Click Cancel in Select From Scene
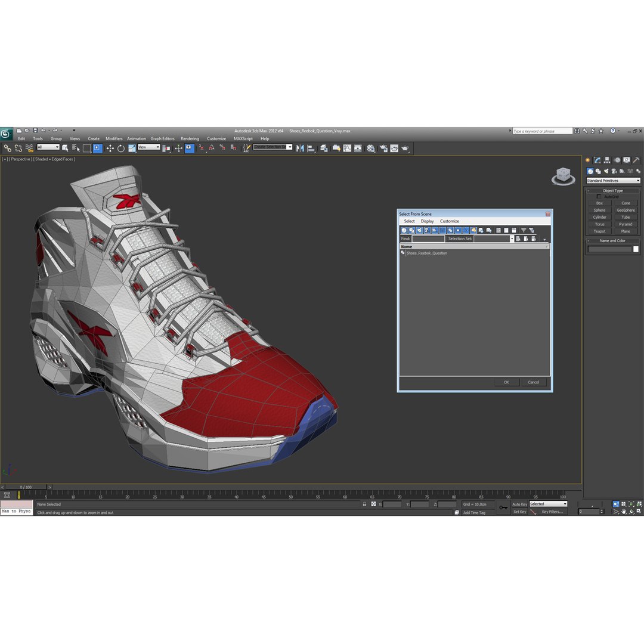The height and width of the screenshot is (644, 644). (x=534, y=382)
